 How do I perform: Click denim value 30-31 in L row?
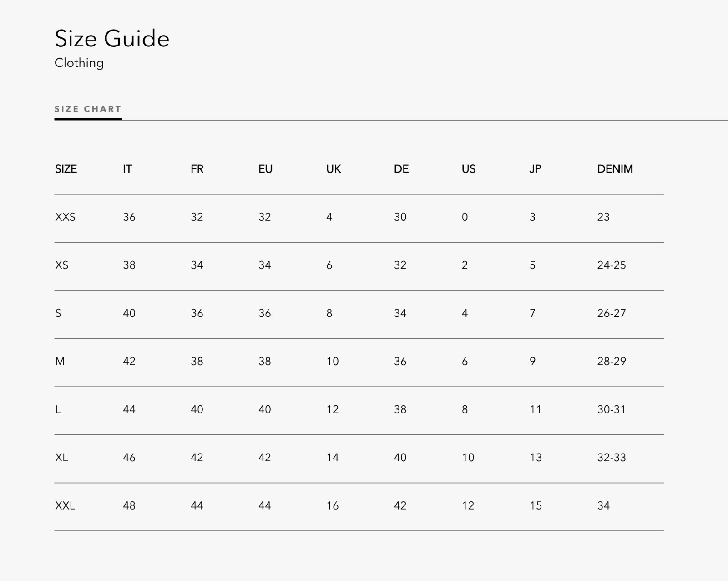coord(612,409)
